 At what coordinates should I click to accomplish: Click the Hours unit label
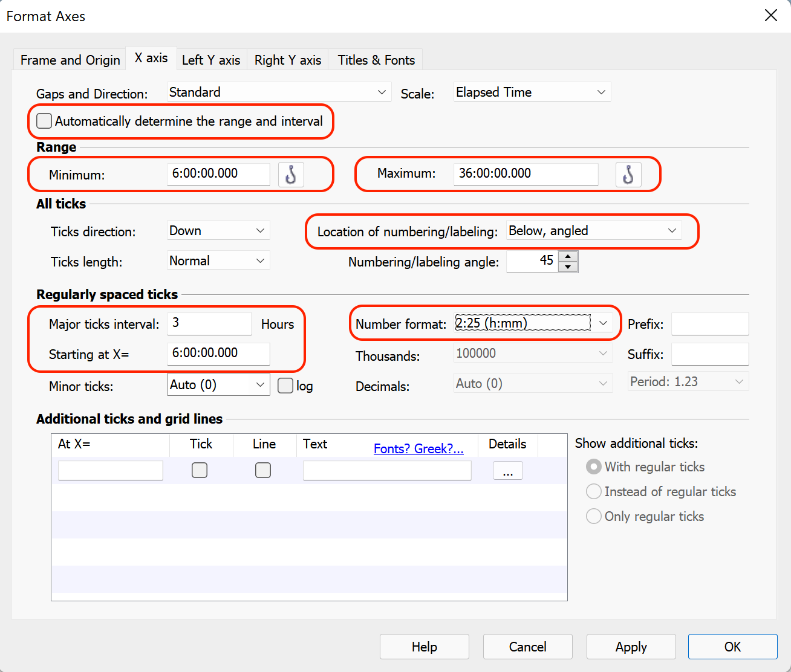[x=278, y=324]
